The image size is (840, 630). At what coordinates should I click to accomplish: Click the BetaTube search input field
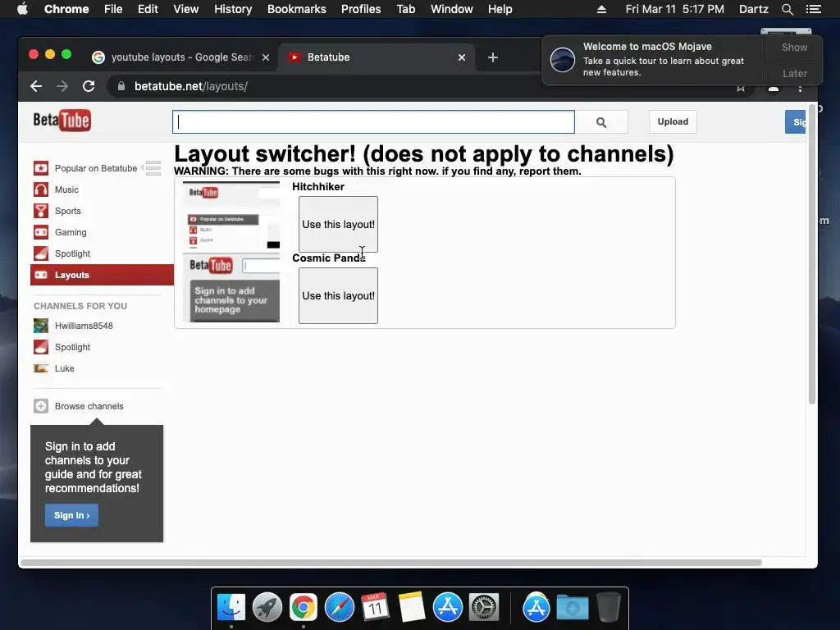tap(373, 122)
